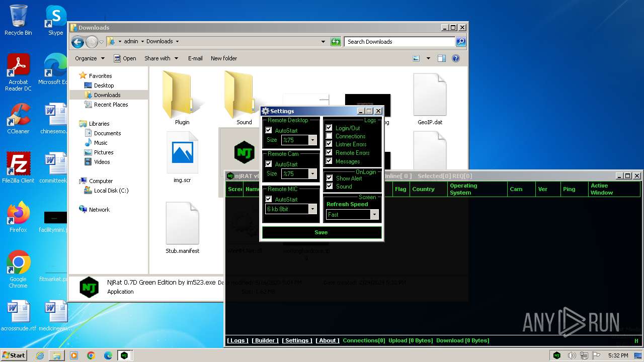The image size is (644, 362).
Task: Toggle the Messages logs checkbox
Action: [x=329, y=161]
